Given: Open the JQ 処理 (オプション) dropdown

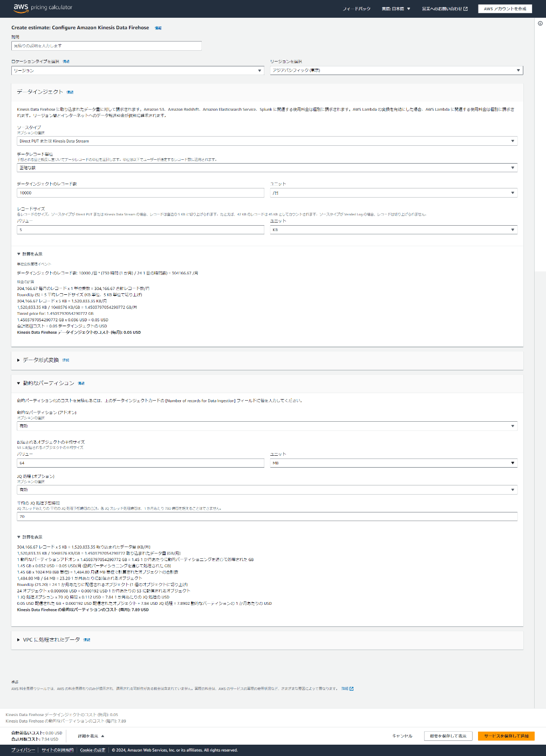Looking at the screenshot, I should pyautogui.click(x=267, y=490).
